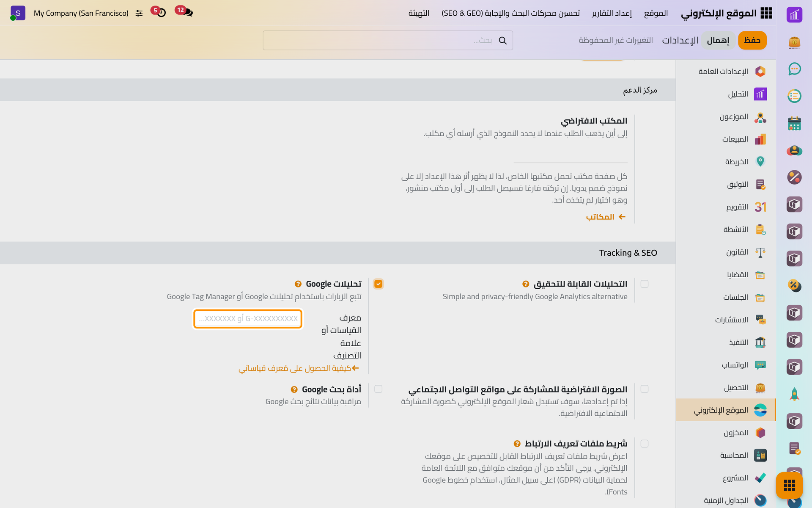Select التحليل in settings sidebar
This screenshot has width=812, height=508.
[x=726, y=94]
